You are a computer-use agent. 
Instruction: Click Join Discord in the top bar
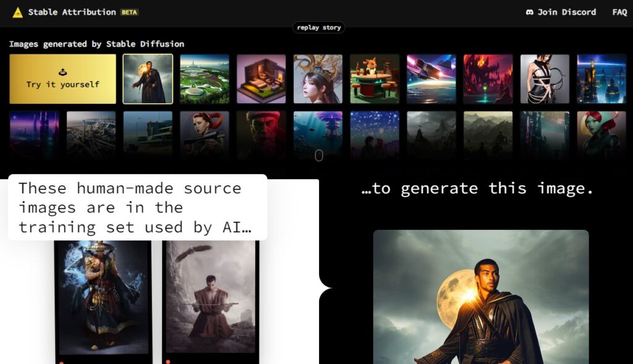pyautogui.click(x=561, y=11)
